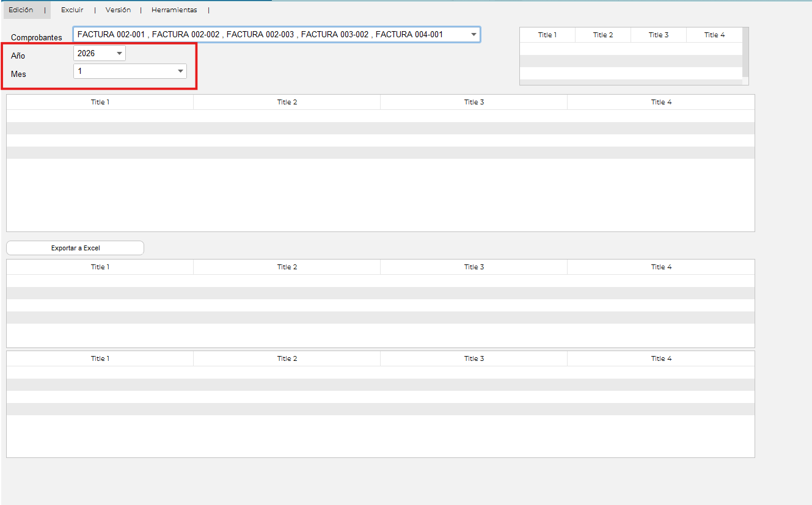Image resolution: width=812 pixels, height=505 pixels.
Task: Select the first empty row of the first large table
Action: pos(380,116)
